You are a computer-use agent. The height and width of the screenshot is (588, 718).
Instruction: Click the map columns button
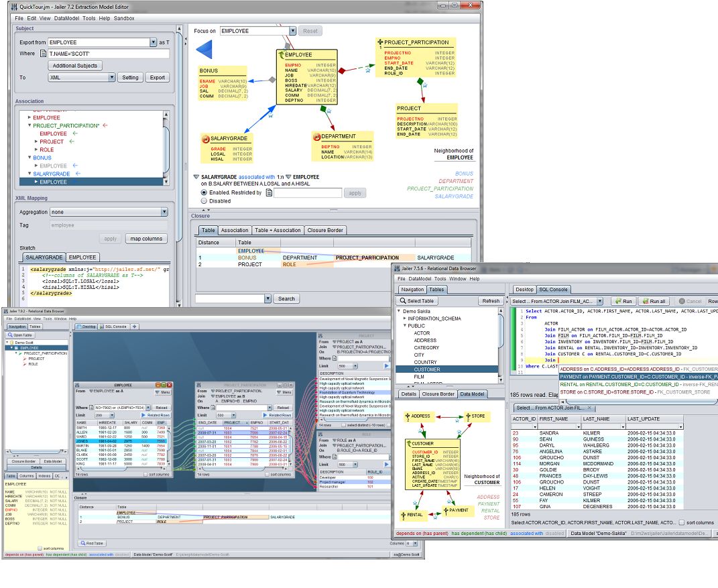pos(146,239)
